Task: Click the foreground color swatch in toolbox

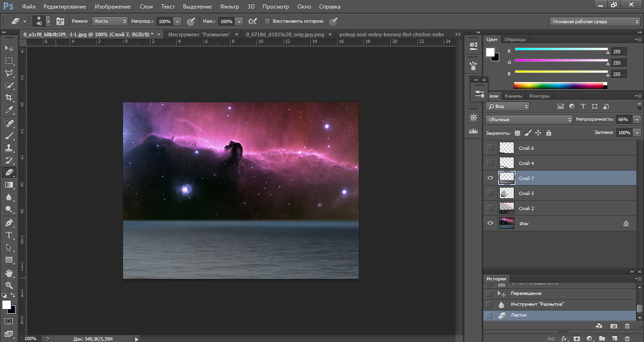Action: (x=7, y=305)
